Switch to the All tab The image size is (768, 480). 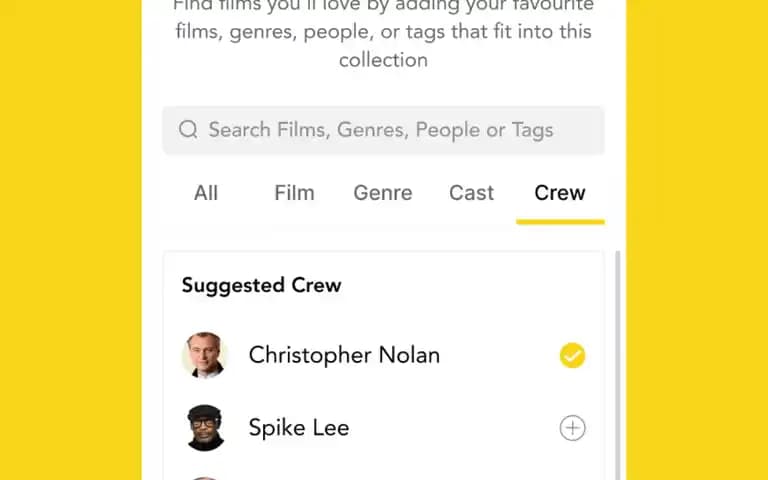coord(206,193)
